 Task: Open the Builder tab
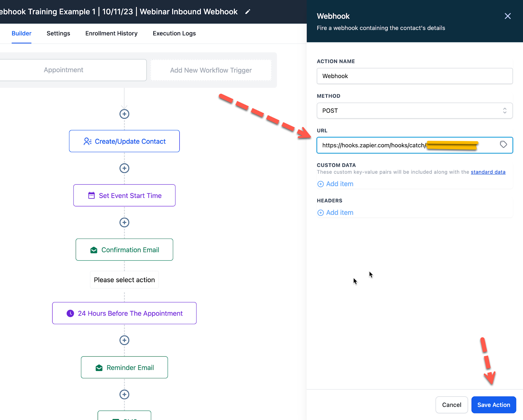(22, 33)
